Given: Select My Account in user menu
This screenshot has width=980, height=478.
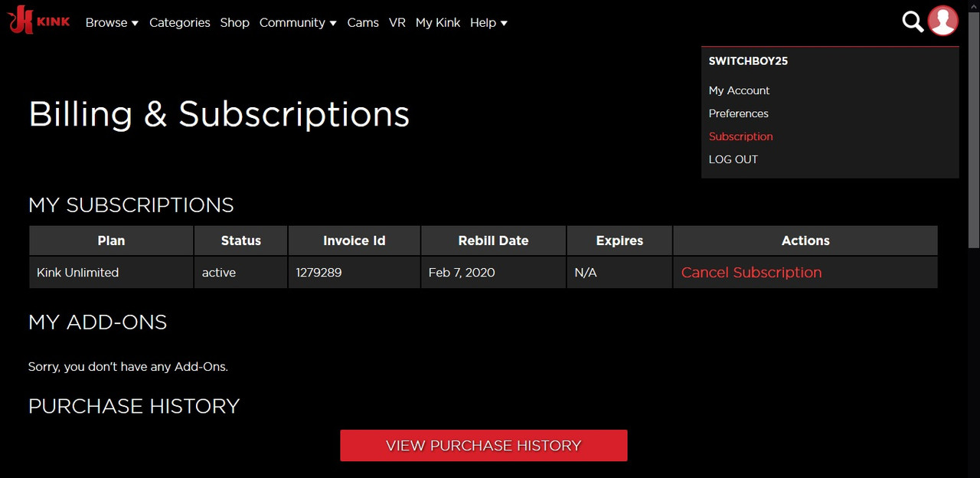Looking at the screenshot, I should click(x=739, y=90).
